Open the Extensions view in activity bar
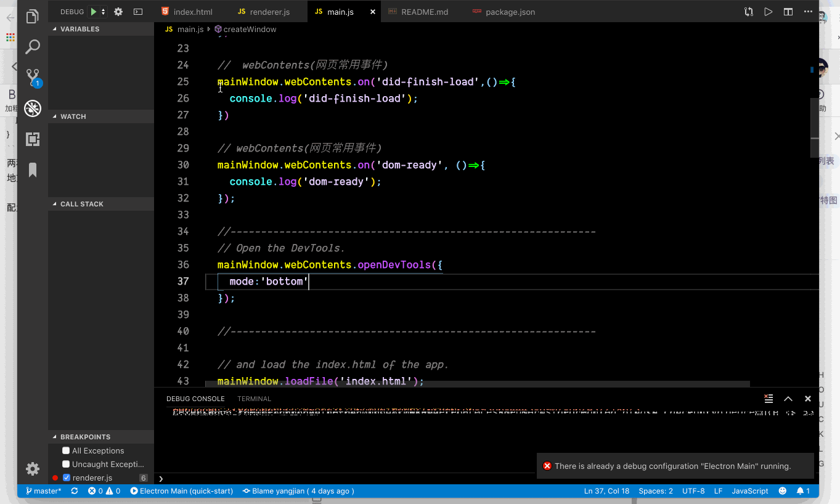This screenshot has height=504, width=840. coord(33,139)
